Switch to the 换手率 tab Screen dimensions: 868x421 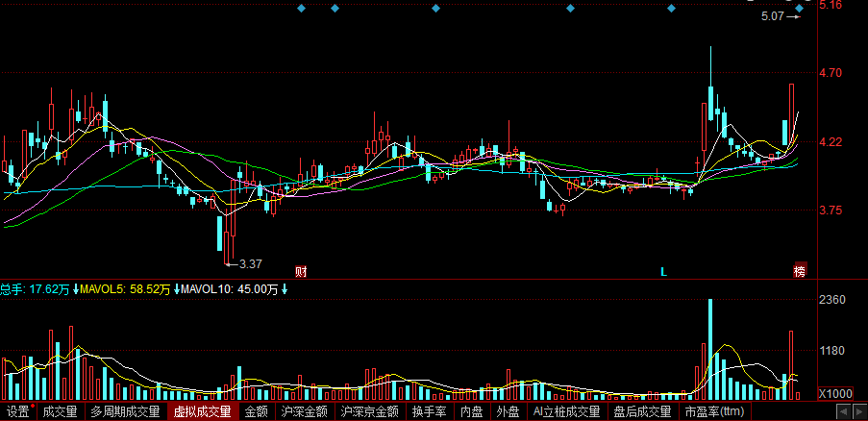(x=430, y=412)
